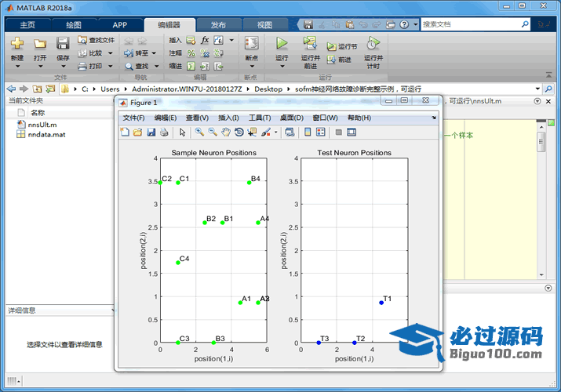Open the View (视图) ribbon tab
The image size is (561, 392).
point(264,24)
